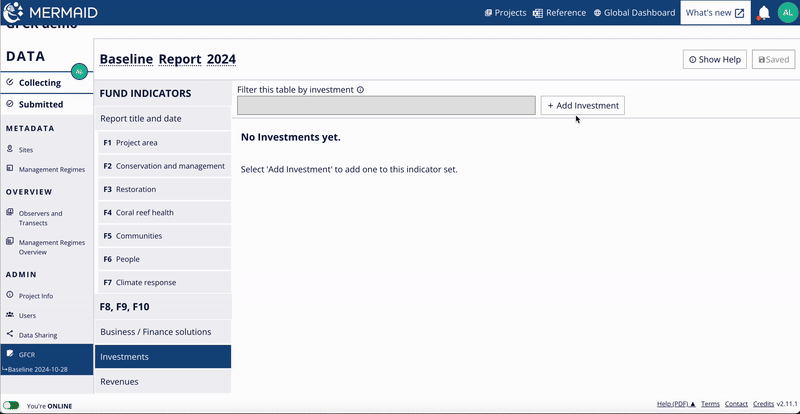This screenshot has height=414, width=800.
Task: Select Report title and date
Action: tap(163, 118)
